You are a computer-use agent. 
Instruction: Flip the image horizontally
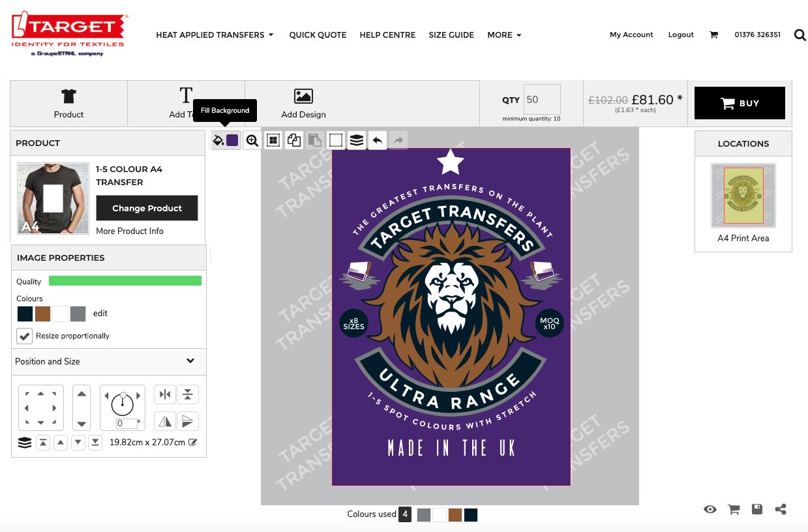click(165, 421)
